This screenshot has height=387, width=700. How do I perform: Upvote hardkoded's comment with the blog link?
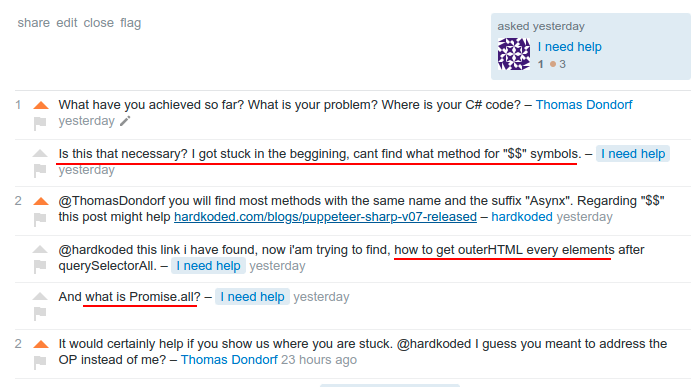[41, 201]
